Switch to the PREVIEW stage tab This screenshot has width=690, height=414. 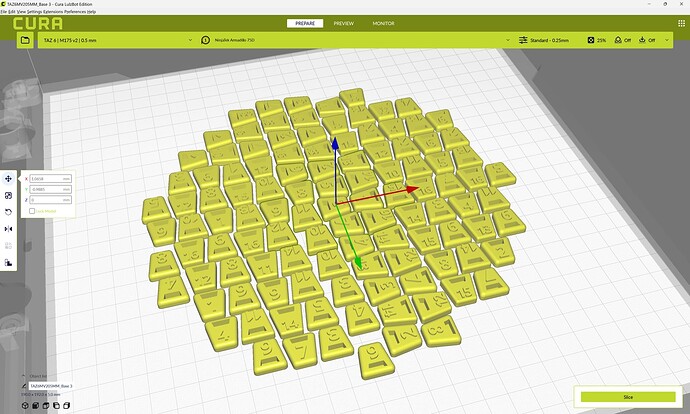click(344, 23)
